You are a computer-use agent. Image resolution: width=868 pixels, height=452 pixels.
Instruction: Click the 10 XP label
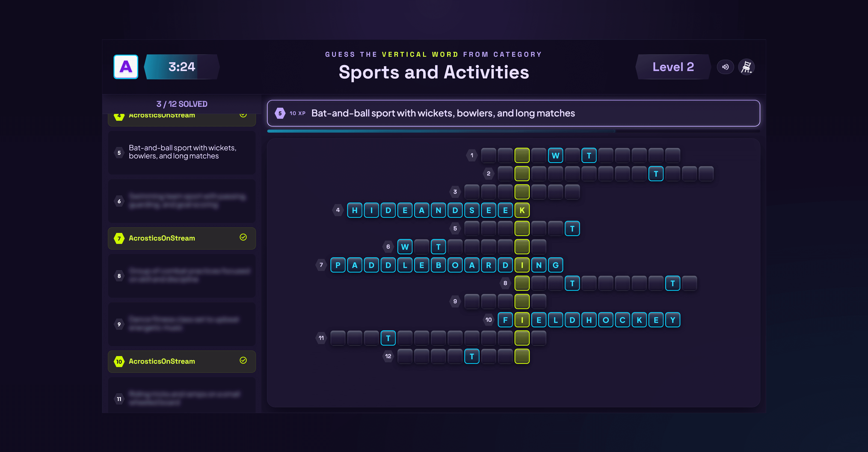(x=298, y=113)
